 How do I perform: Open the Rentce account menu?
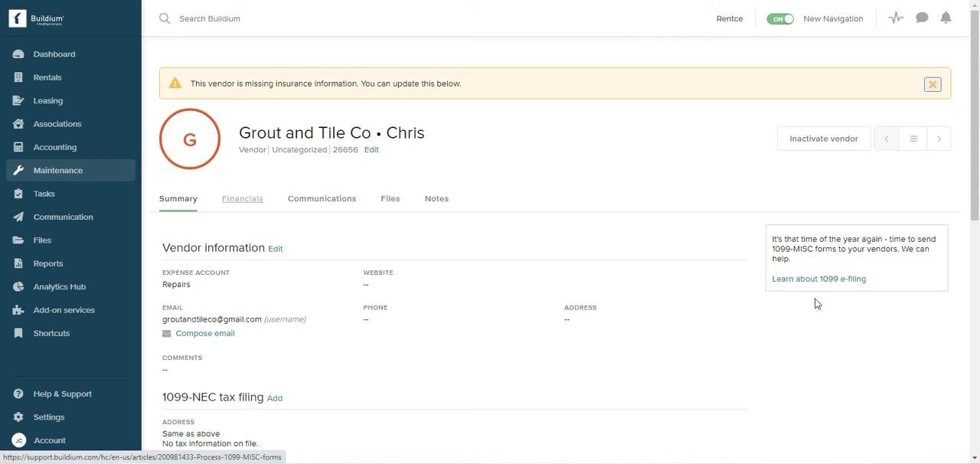(x=730, y=18)
